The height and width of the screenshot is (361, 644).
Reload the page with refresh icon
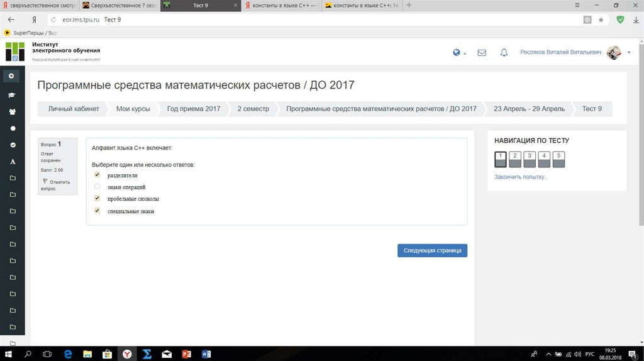click(x=53, y=19)
